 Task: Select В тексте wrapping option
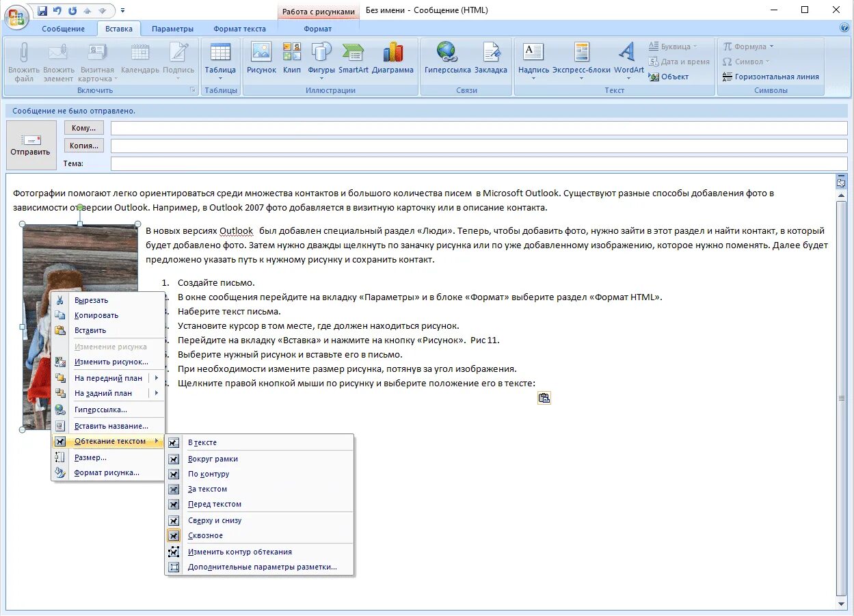point(260,442)
